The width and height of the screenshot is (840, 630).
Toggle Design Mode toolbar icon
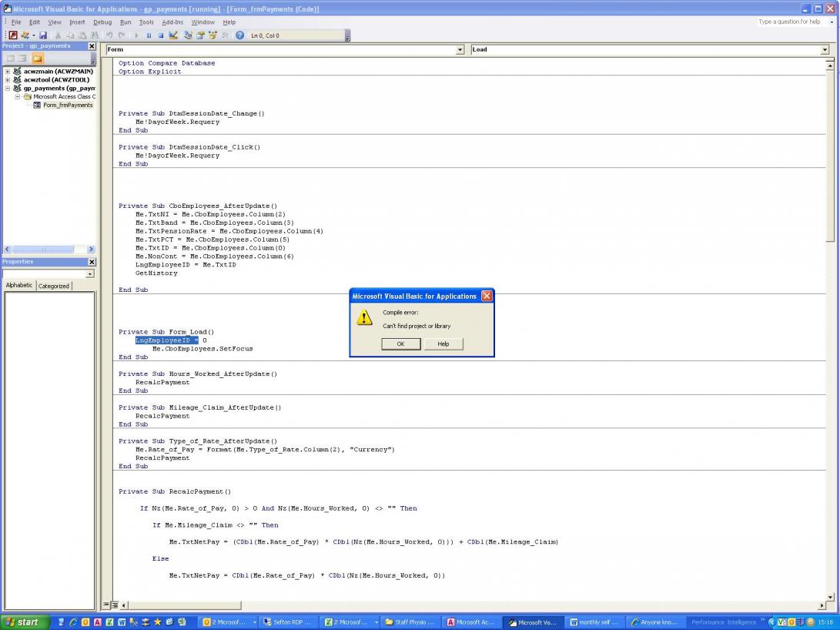coord(173,35)
